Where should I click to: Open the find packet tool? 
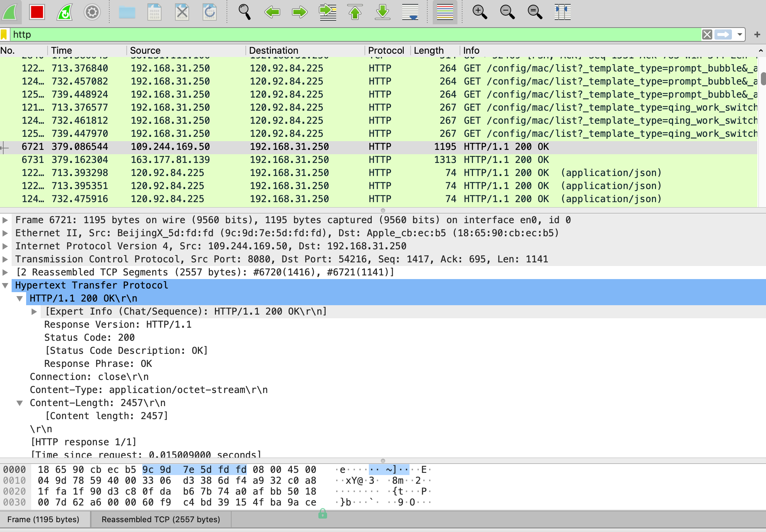pos(244,12)
